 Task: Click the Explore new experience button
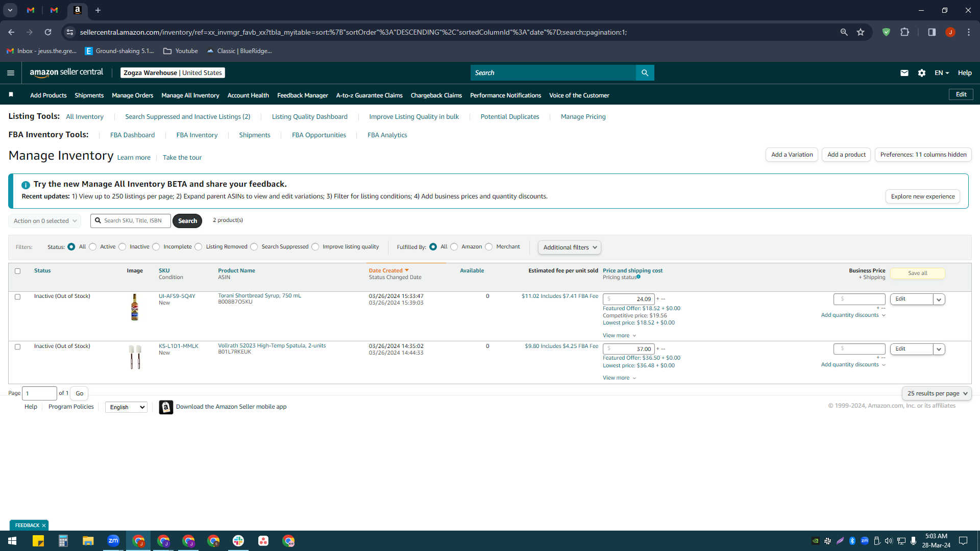(923, 196)
